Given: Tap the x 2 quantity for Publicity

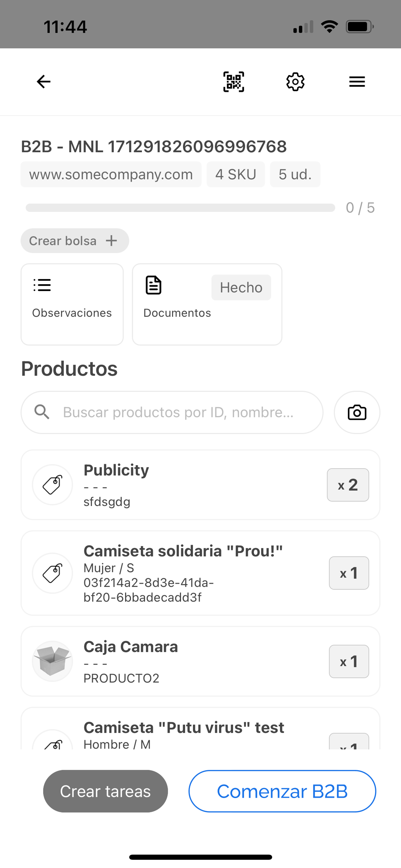Looking at the screenshot, I should [348, 485].
